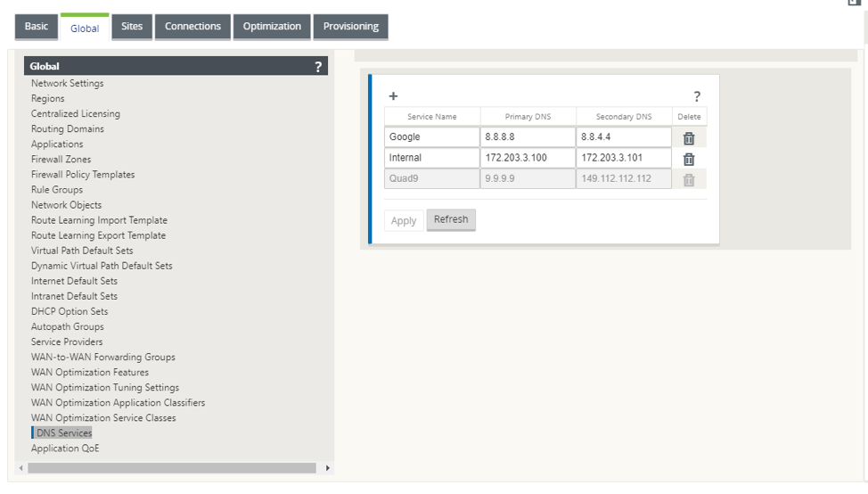Open WAN-to-WAN Forwarding Groups

pyautogui.click(x=103, y=358)
